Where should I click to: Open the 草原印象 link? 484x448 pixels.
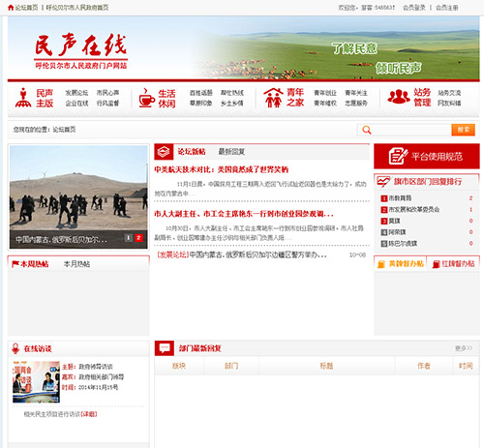[200, 104]
